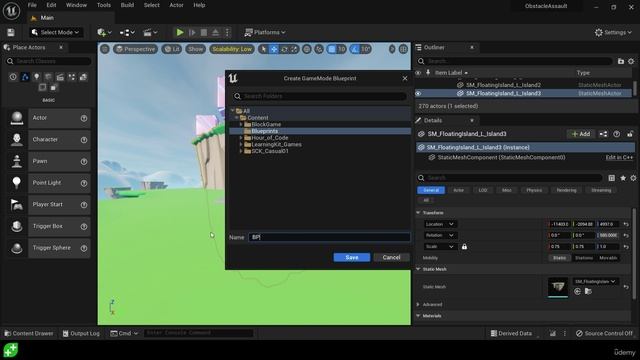Open the Platforms dropdown
The height and width of the screenshot is (360, 640).
pyautogui.click(x=265, y=32)
